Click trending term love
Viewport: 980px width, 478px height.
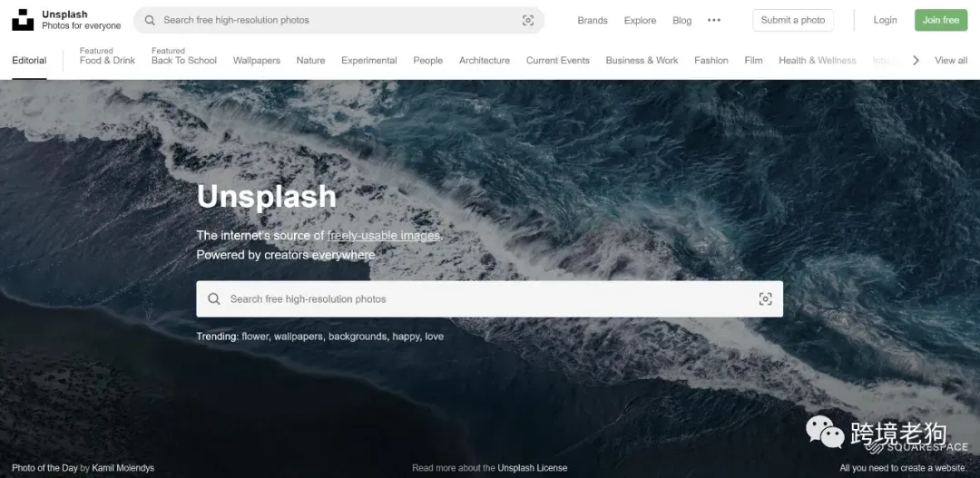click(435, 337)
